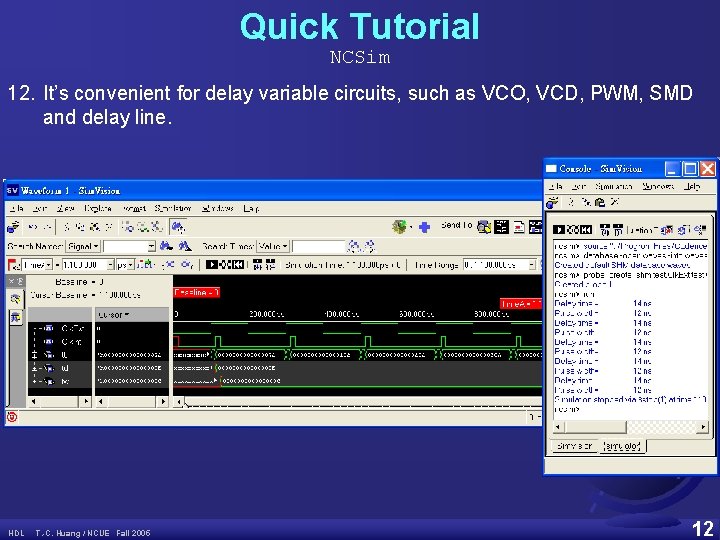The image size is (720, 540).
Task: Click the paste clipboard icon in Console toolbar
Action: 600,202
